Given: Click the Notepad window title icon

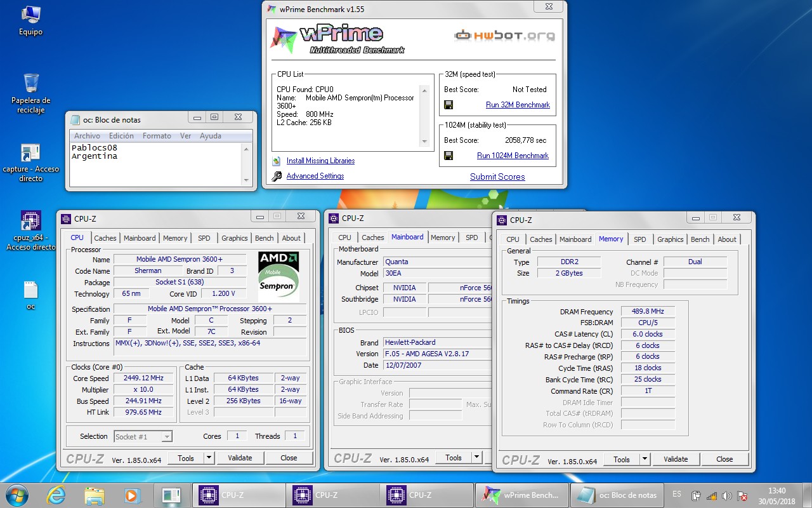Looking at the screenshot, I should [x=75, y=119].
